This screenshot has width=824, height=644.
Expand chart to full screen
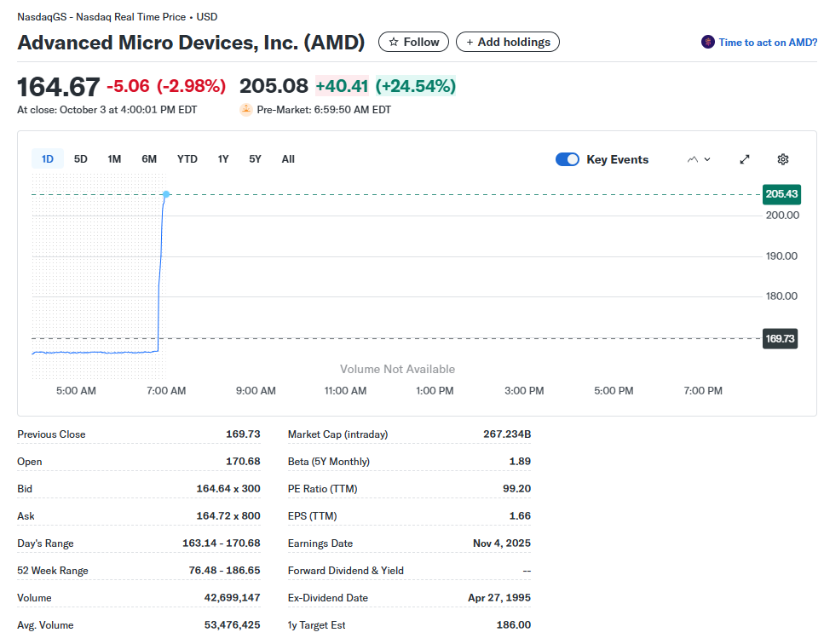point(745,159)
